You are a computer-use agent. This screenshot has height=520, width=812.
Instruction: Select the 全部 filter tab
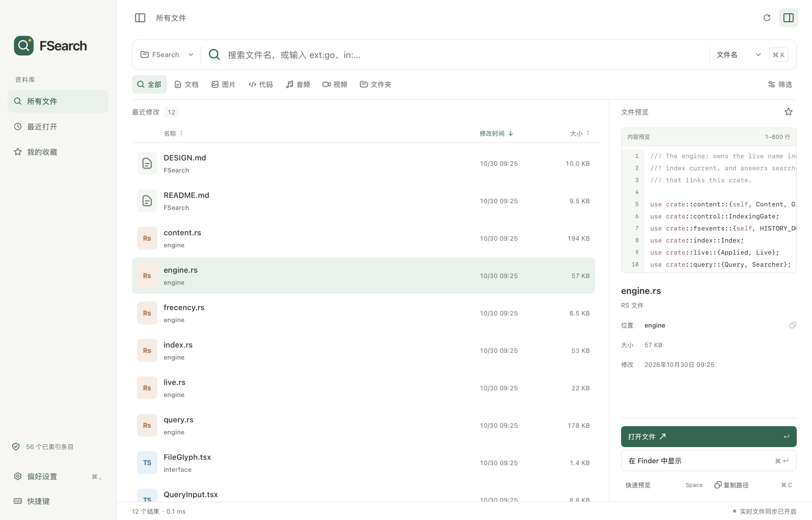(x=149, y=84)
